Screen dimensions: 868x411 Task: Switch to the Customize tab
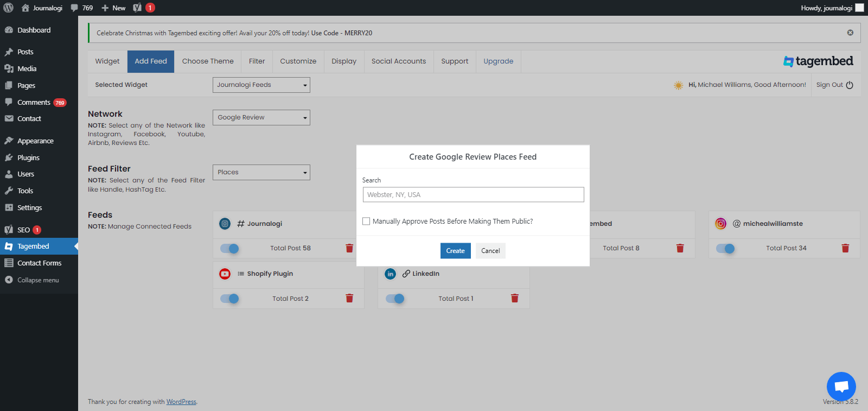[x=298, y=61]
